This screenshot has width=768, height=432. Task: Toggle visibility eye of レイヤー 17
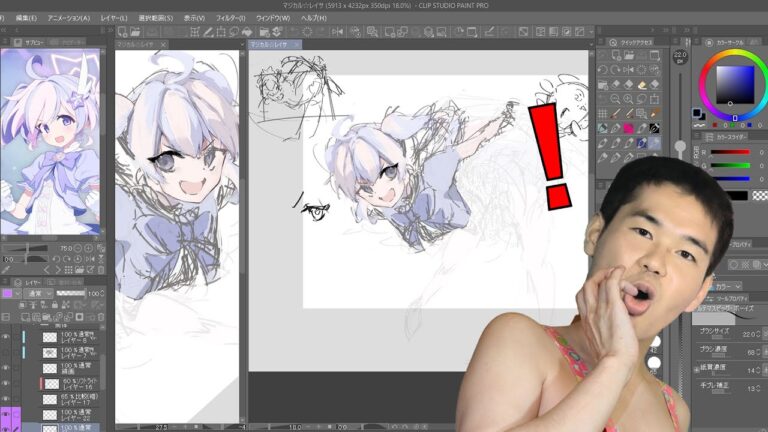[7, 399]
